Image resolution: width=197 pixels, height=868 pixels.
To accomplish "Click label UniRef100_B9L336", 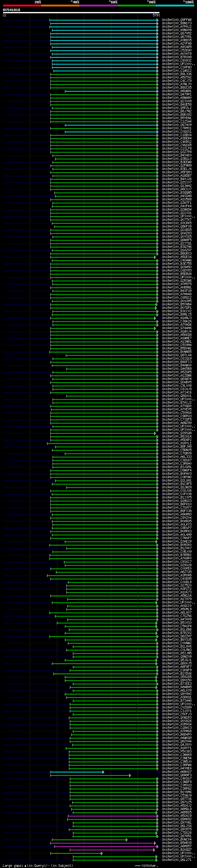I will (x=177, y=74).
